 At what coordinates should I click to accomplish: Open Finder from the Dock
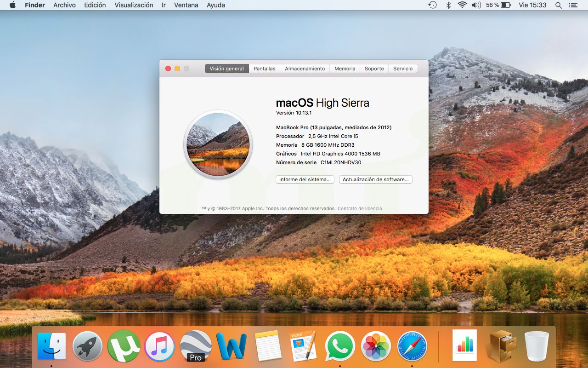pos(51,346)
